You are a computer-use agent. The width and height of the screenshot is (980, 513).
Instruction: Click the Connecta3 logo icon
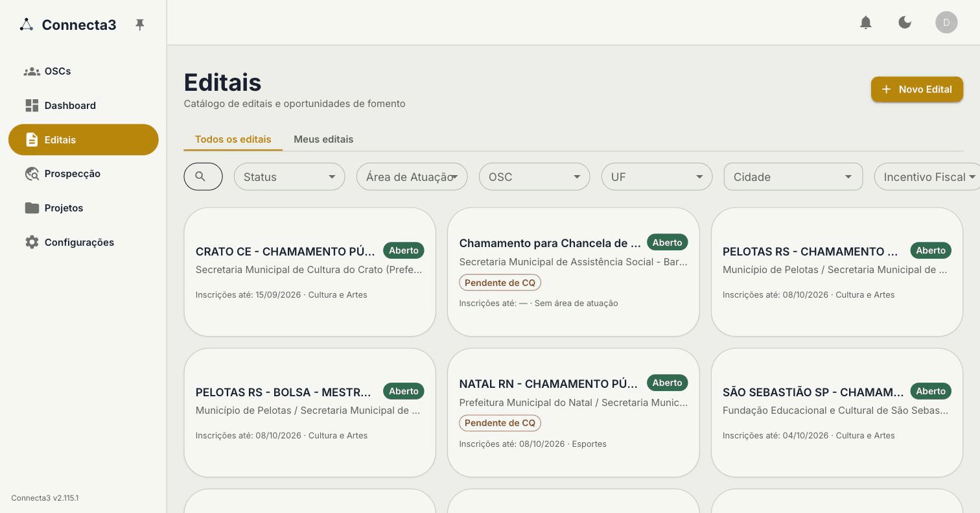click(26, 25)
